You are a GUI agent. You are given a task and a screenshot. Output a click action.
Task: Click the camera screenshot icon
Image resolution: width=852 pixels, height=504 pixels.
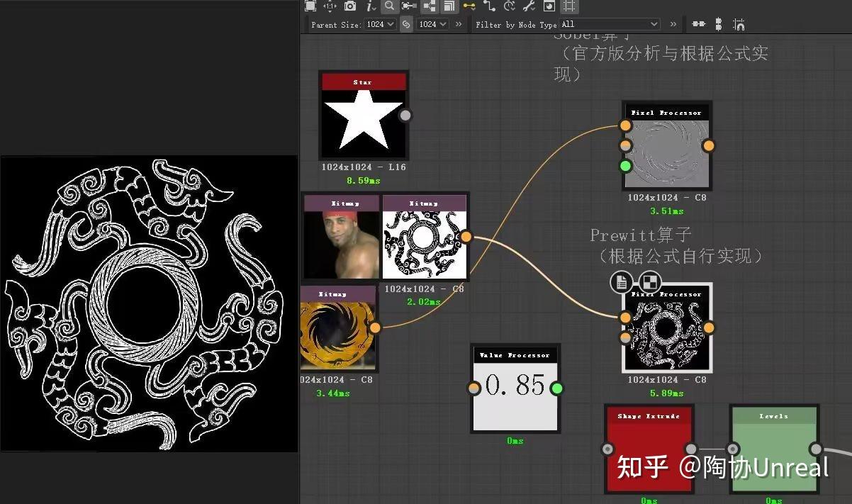coord(350,6)
